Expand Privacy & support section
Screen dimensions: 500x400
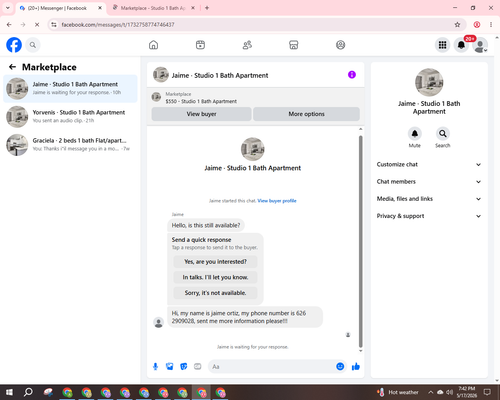pyautogui.click(x=429, y=216)
